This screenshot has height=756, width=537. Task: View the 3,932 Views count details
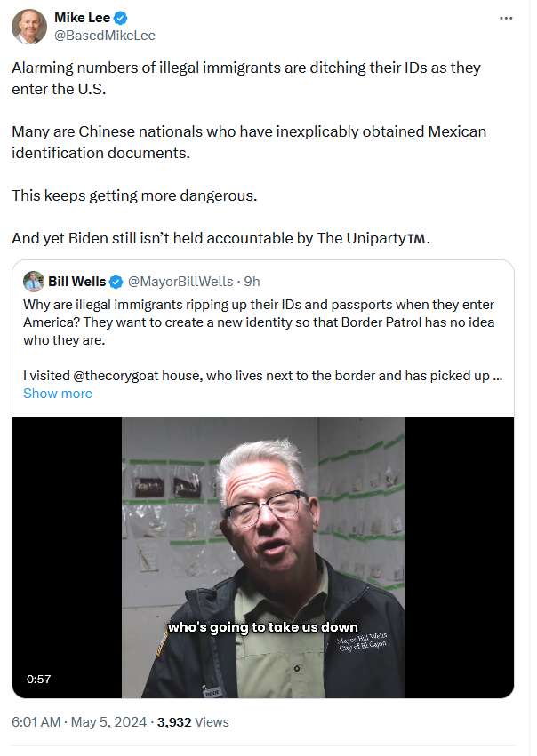click(x=193, y=722)
